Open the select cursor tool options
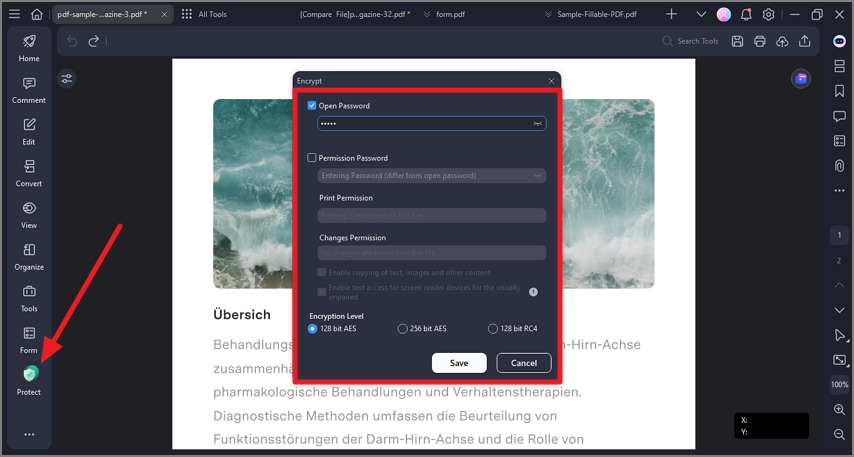 [x=839, y=335]
